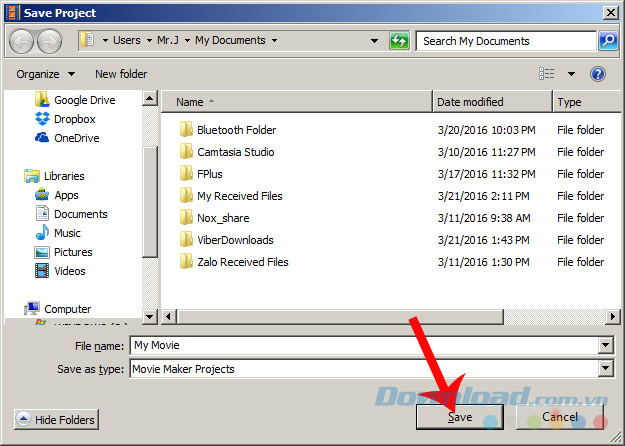Expand the Save as type dropdown

click(x=605, y=369)
